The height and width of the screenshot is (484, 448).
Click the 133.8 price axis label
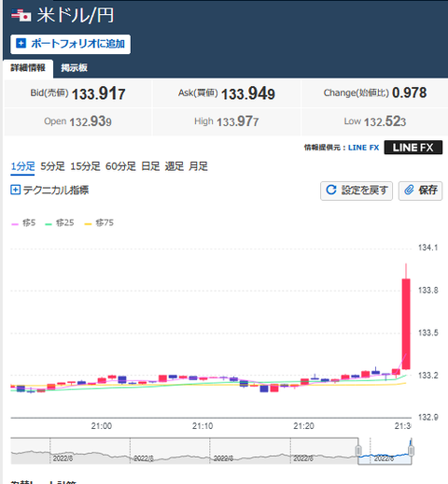click(427, 291)
